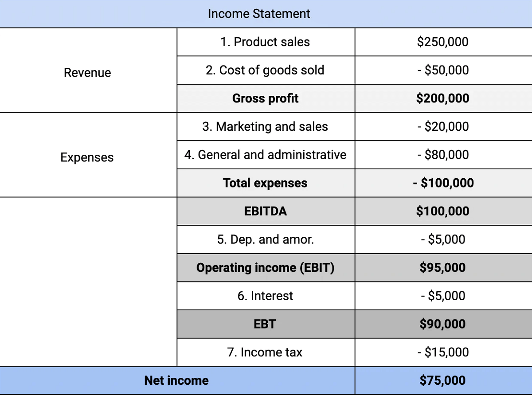Select the - $50,000 value cell
Viewport: 532px width, 395px height.
443,70
